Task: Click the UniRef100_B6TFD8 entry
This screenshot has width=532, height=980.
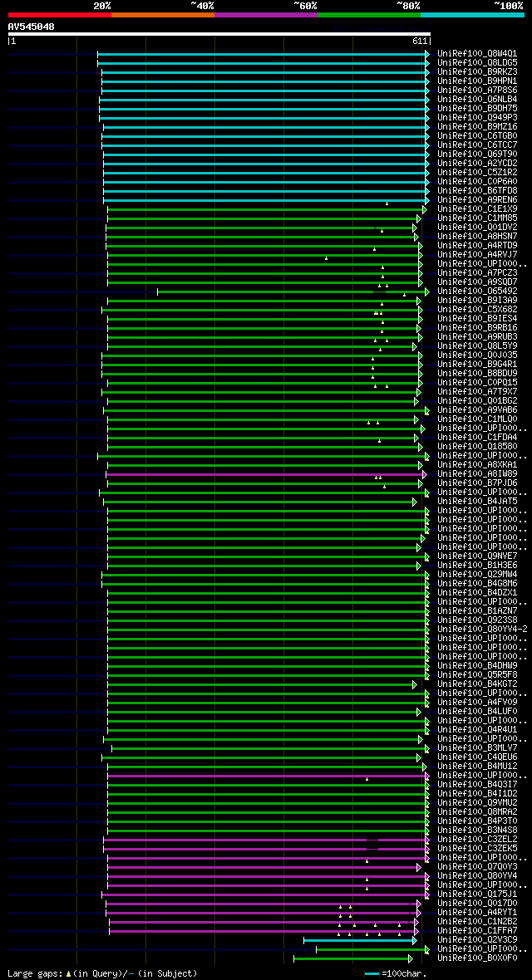Action: [477, 190]
